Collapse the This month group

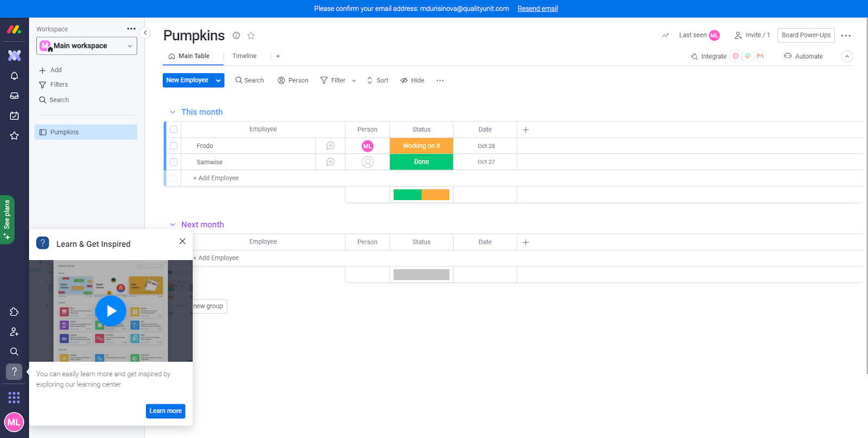point(173,112)
